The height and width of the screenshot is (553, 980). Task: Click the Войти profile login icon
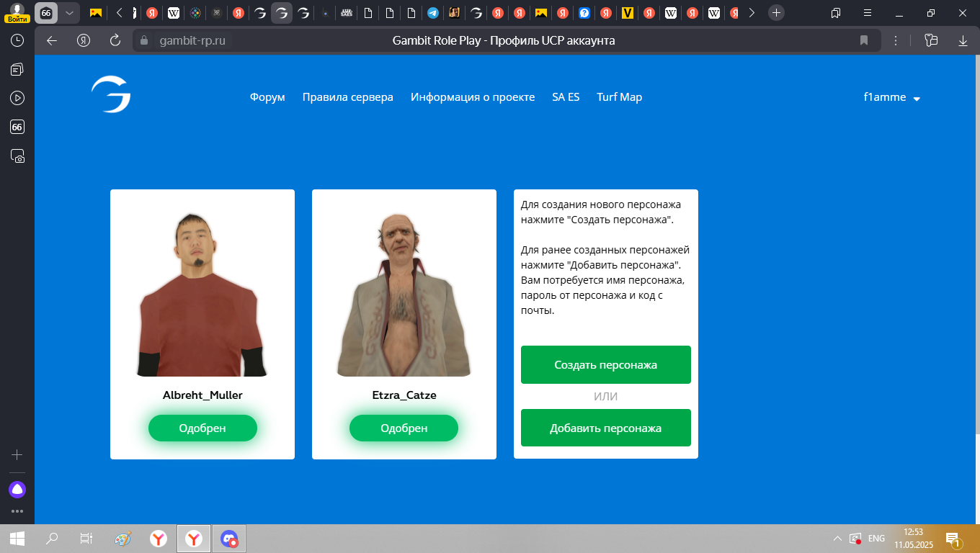coord(17,13)
